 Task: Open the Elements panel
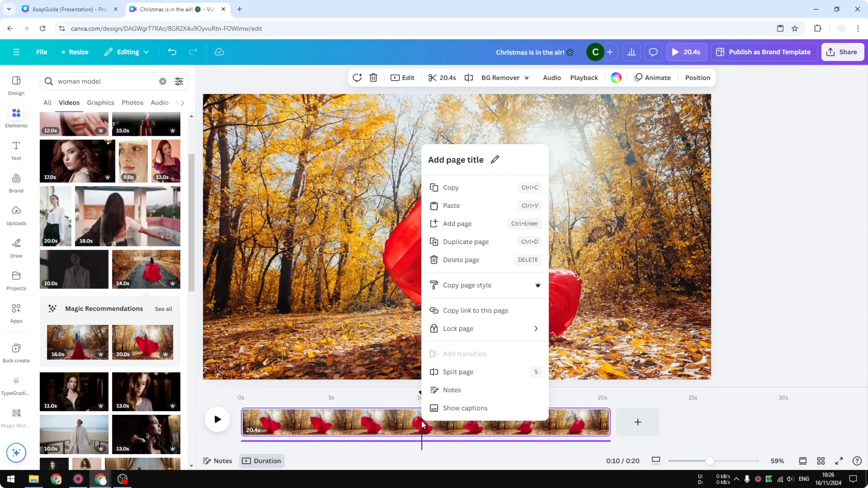(x=16, y=117)
